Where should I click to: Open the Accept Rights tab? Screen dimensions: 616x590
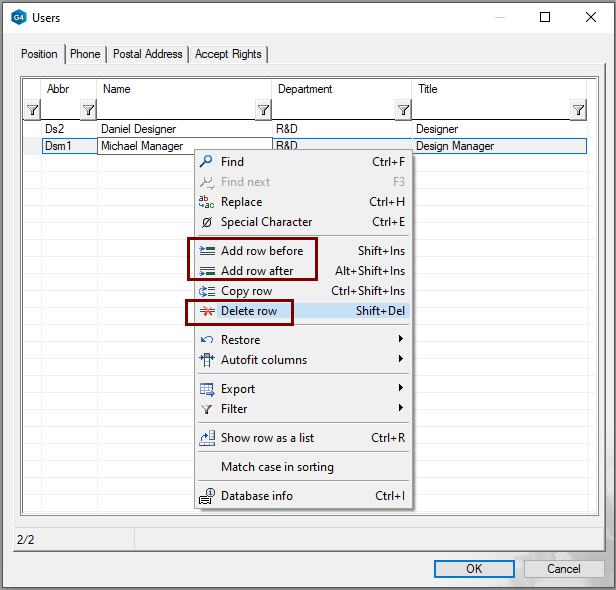(228, 54)
